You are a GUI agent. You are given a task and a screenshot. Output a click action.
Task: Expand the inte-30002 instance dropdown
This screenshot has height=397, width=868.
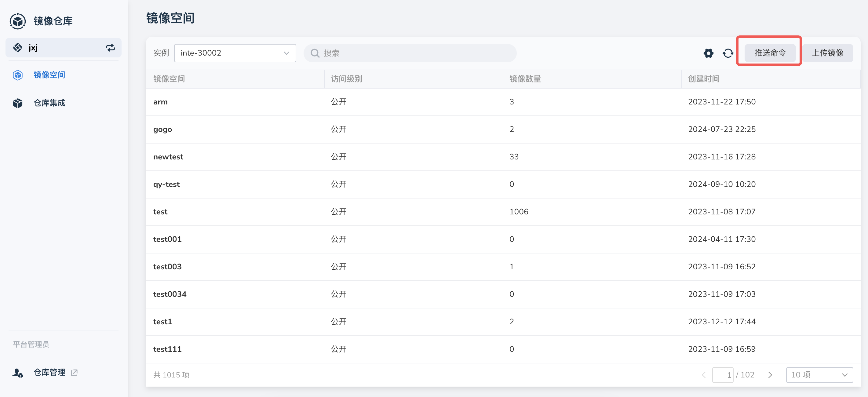[235, 53]
